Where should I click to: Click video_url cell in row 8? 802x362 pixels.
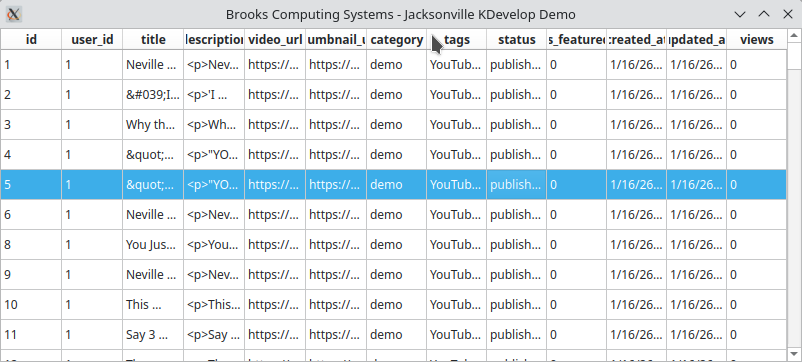[275, 244]
